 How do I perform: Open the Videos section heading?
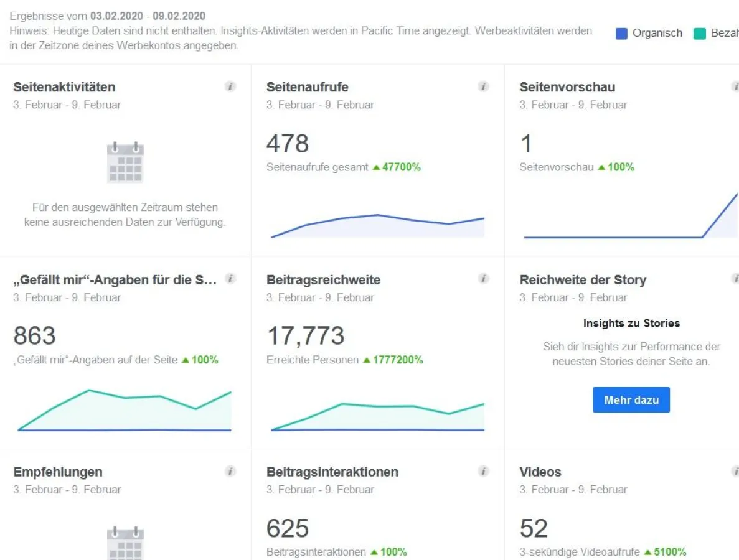[x=539, y=472]
